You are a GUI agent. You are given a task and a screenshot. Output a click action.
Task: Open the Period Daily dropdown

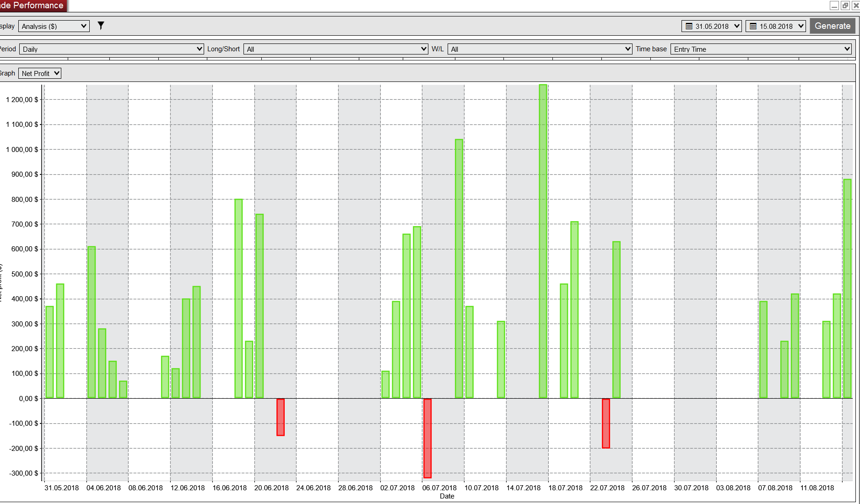click(x=111, y=49)
